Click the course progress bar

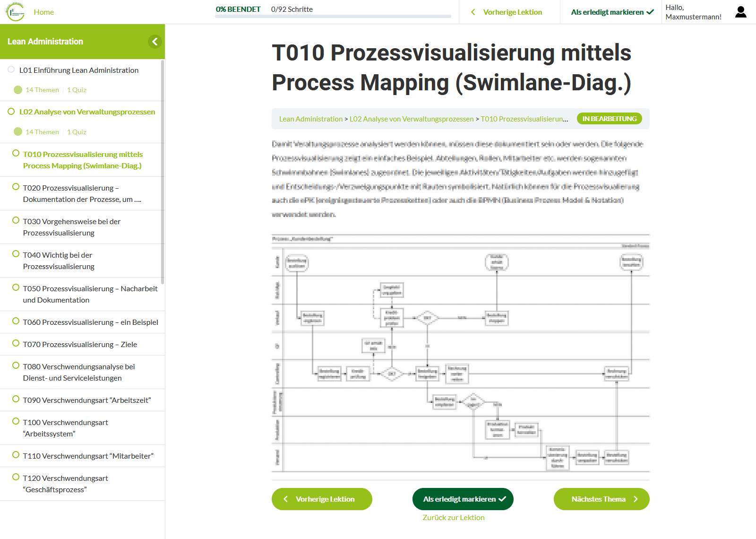(333, 17)
